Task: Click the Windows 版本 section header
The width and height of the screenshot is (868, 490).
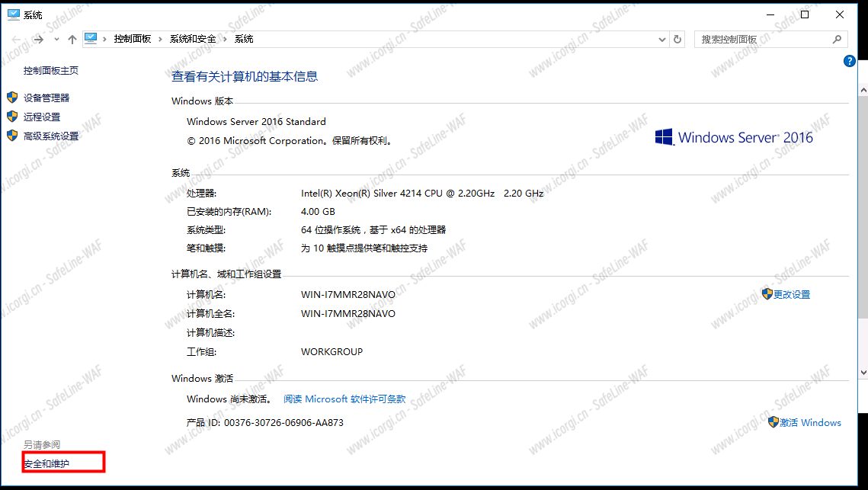Action: 203,101
